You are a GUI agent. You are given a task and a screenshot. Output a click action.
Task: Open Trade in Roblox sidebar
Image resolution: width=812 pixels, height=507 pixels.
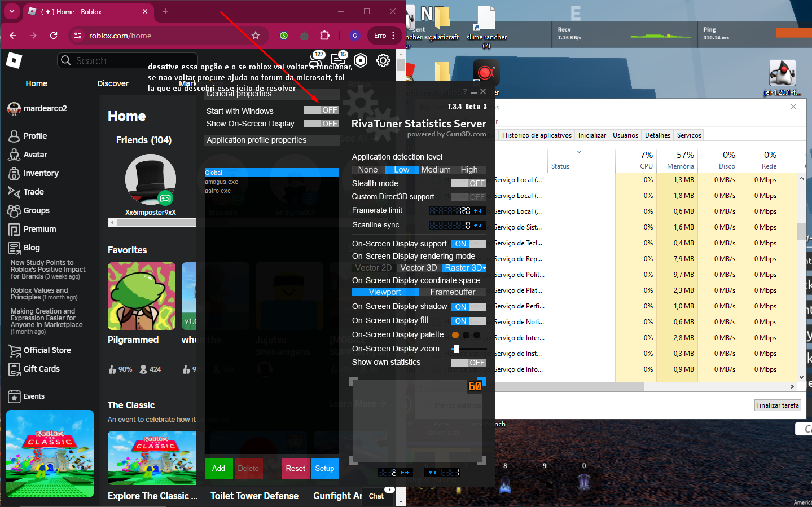coord(27,192)
